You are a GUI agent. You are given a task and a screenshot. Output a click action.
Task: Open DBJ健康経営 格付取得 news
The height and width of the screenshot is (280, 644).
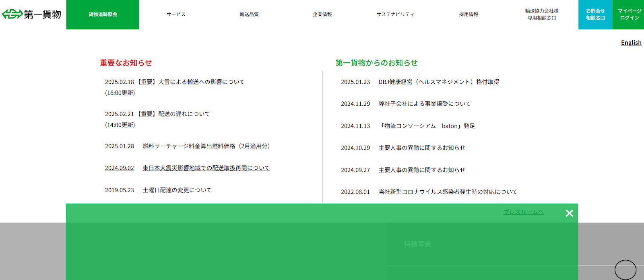coord(420,82)
